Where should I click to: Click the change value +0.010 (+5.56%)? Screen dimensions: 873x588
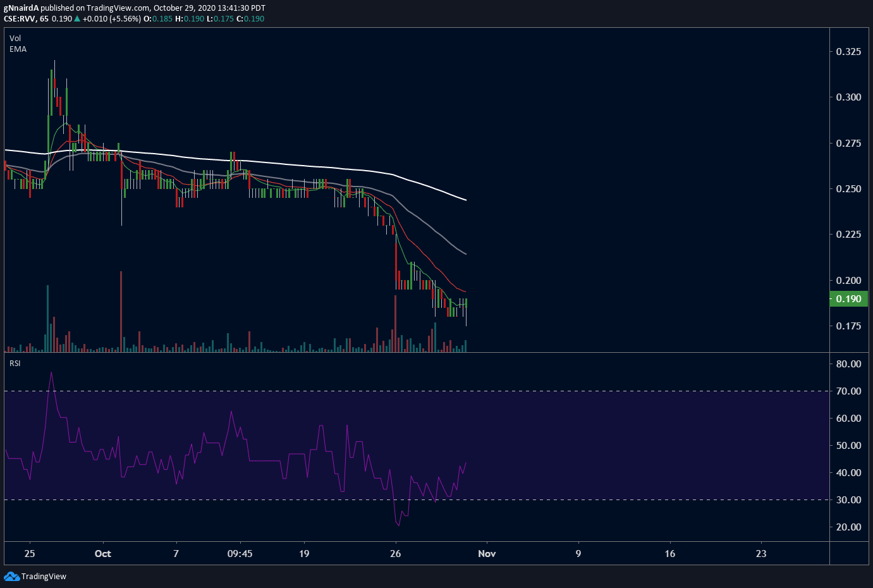pyautogui.click(x=112, y=19)
